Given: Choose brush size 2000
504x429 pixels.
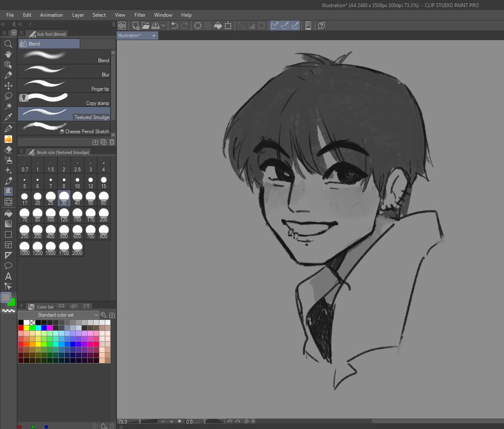Looking at the screenshot, I should coord(77,248).
